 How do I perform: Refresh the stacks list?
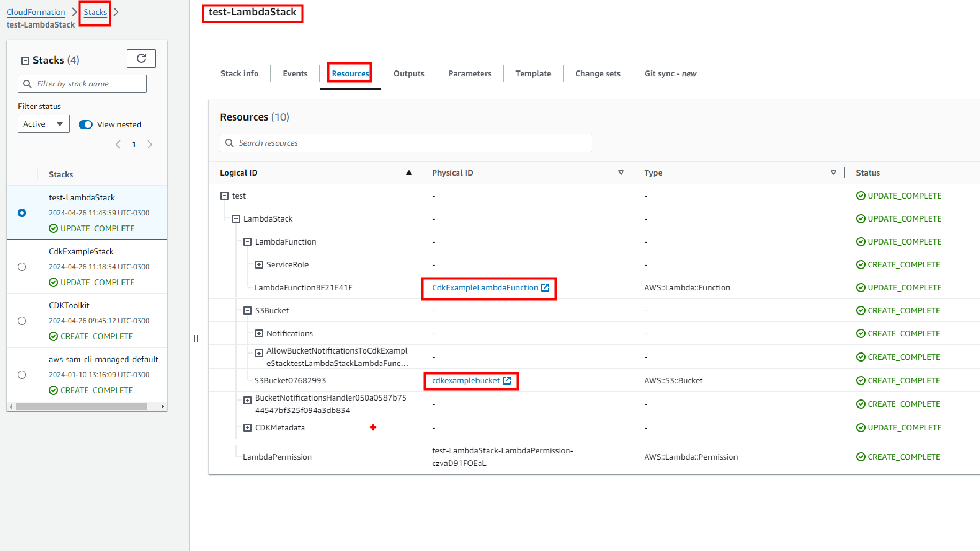pos(141,59)
